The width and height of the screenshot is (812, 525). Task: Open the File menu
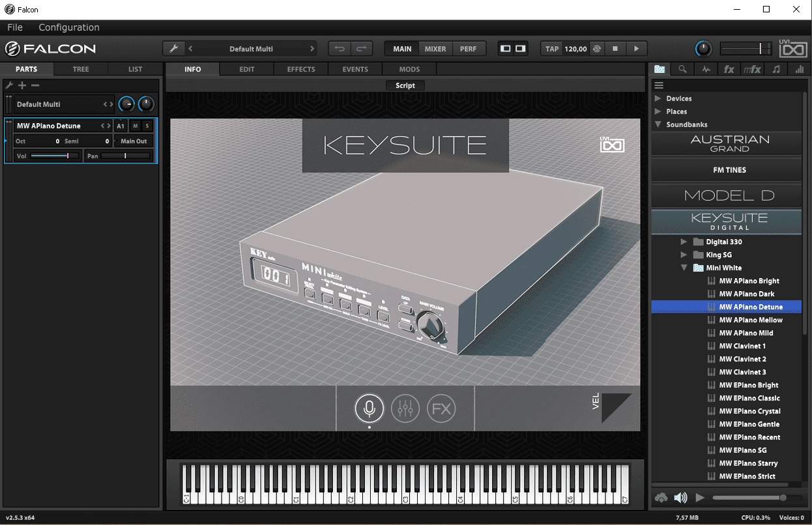[x=14, y=27]
